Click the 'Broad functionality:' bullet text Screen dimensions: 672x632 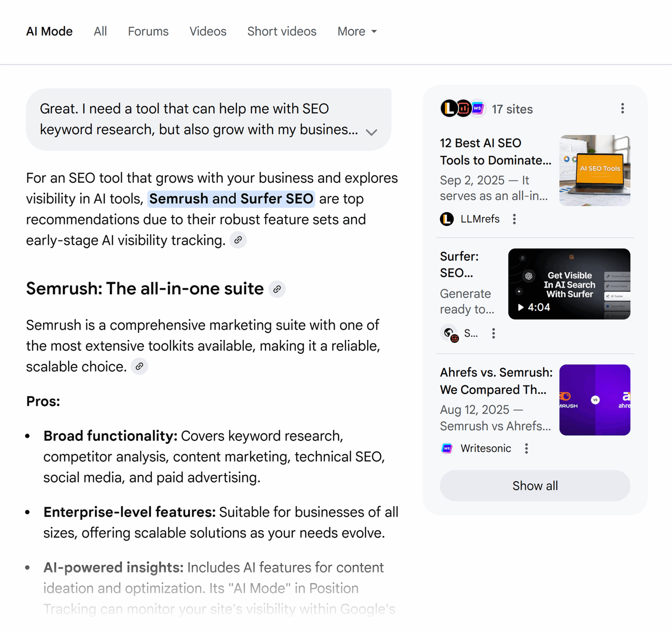coord(110,436)
